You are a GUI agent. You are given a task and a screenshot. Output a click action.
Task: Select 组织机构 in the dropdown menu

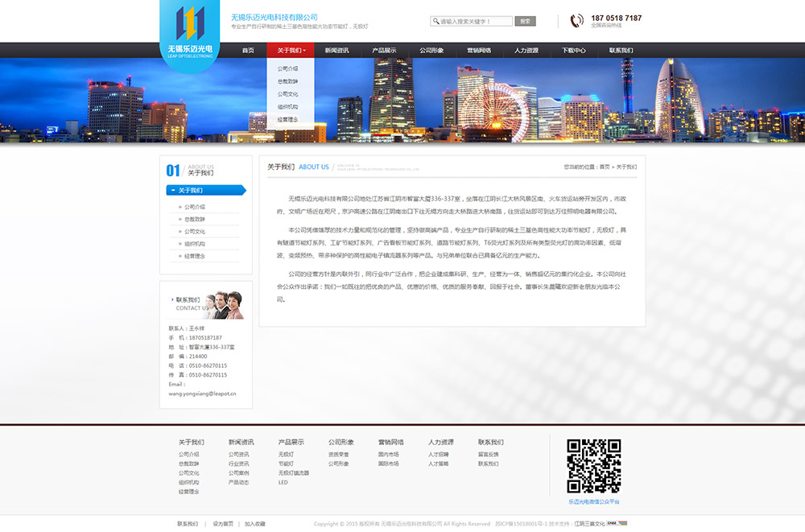coord(287,107)
